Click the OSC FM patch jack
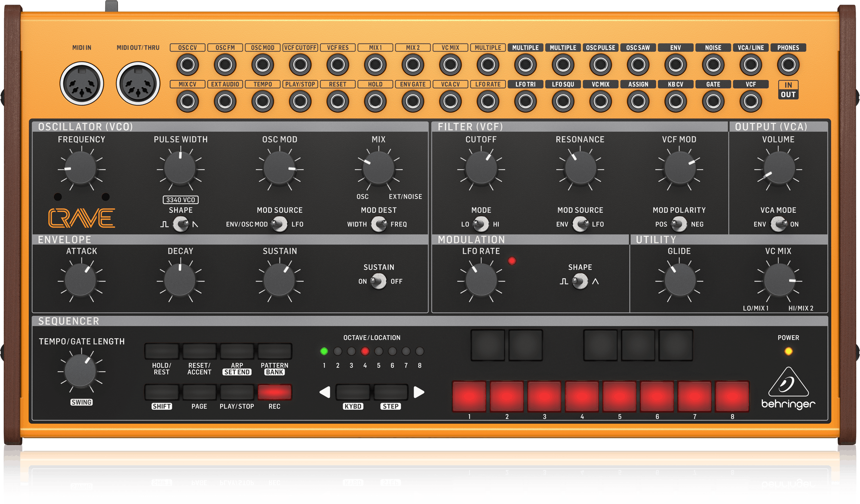 click(225, 65)
